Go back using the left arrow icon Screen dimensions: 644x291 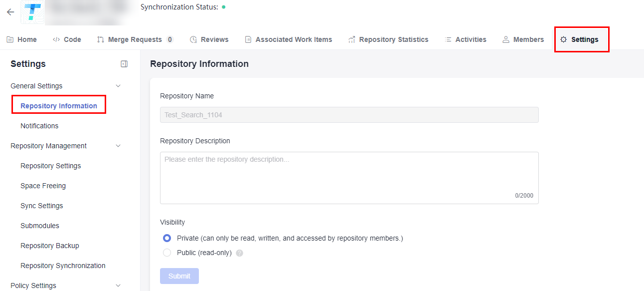(10, 12)
